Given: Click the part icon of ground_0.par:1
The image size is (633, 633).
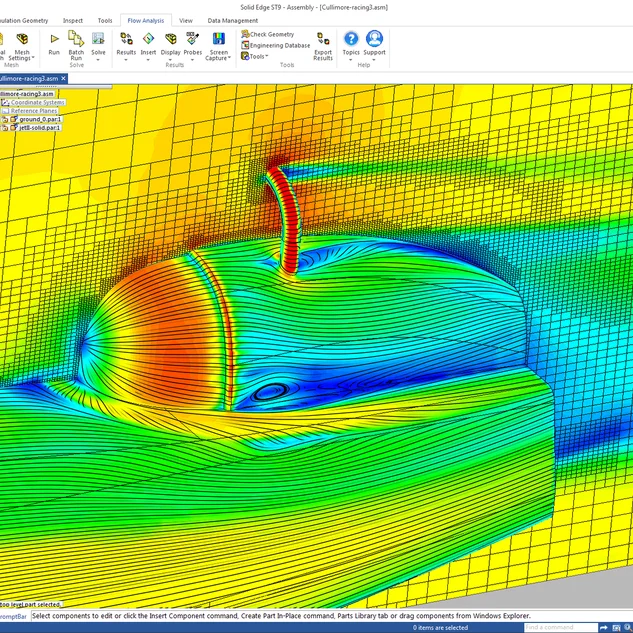Looking at the screenshot, I should point(14,119).
